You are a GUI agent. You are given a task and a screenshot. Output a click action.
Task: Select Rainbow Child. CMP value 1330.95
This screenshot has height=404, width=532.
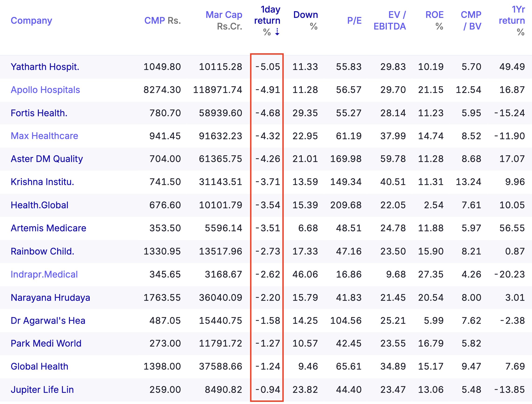pos(162,252)
